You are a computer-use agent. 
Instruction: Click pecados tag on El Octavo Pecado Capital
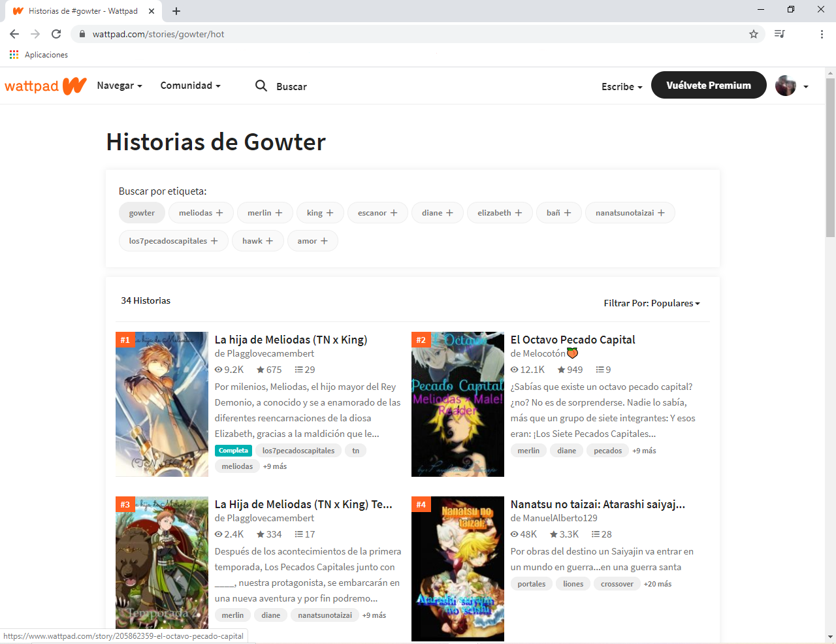pyautogui.click(x=607, y=451)
